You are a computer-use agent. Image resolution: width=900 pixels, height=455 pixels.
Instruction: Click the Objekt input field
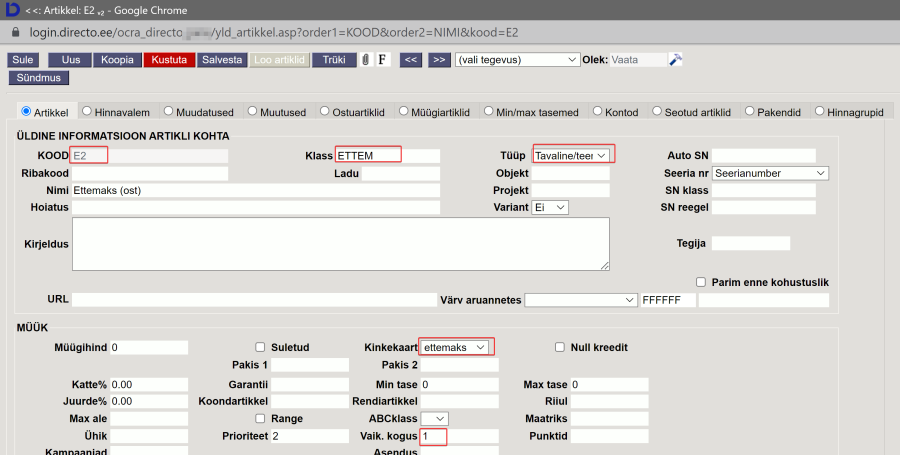571,173
